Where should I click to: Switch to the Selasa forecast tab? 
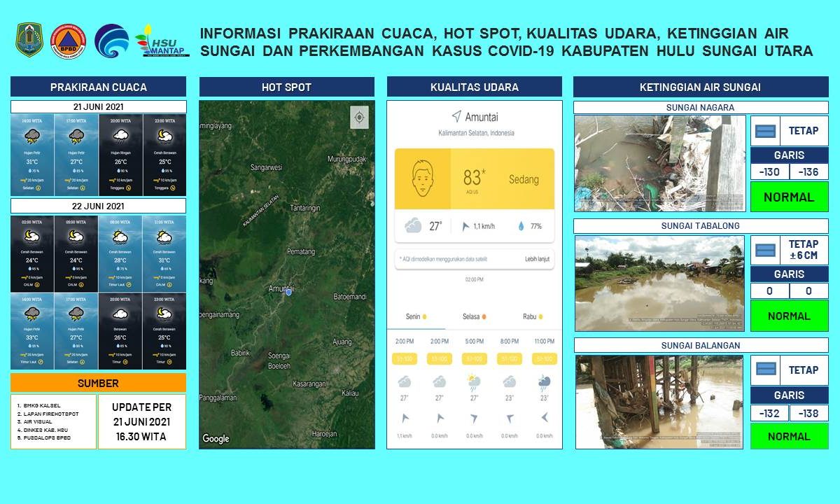point(474,316)
